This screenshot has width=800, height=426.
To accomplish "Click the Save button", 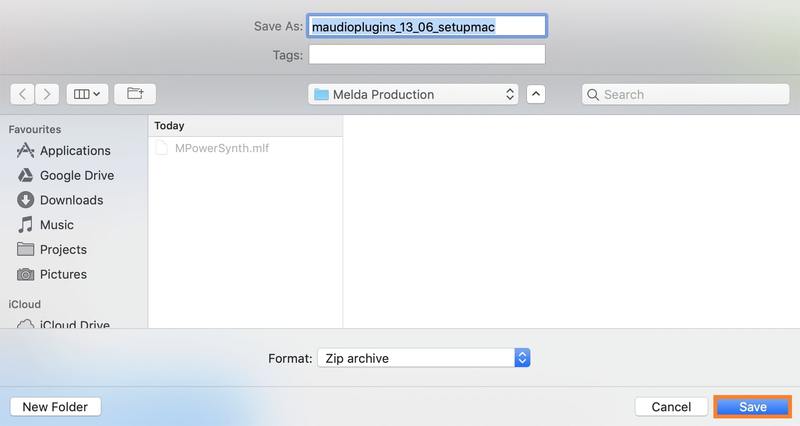I will [752, 407].
